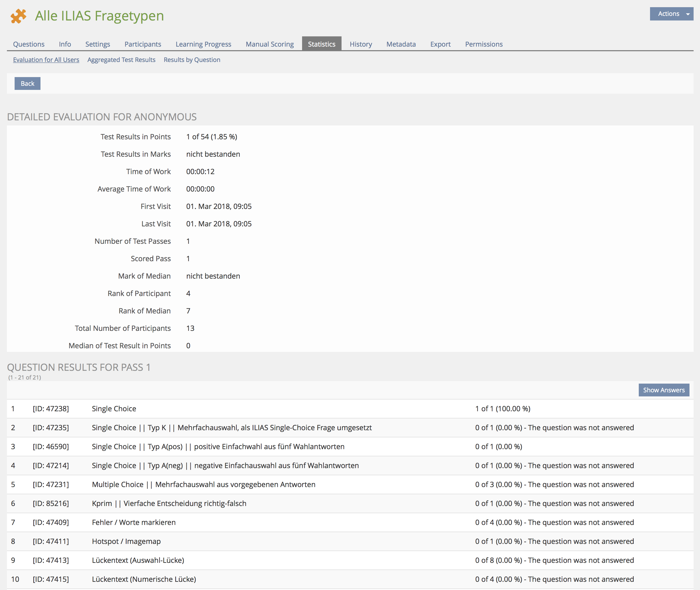Go to the Settings tab
The width and height of the screenshot is (700, 590).
[x=97, y=44]
